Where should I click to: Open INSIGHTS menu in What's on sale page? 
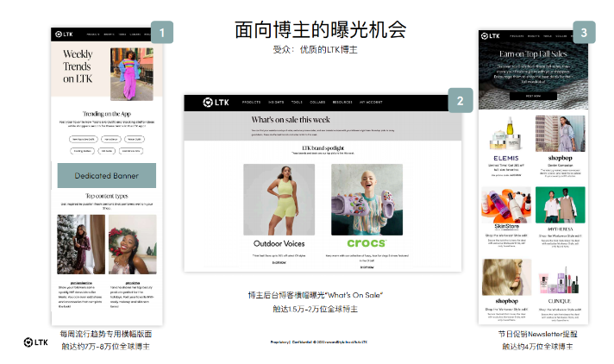(276, 103)
